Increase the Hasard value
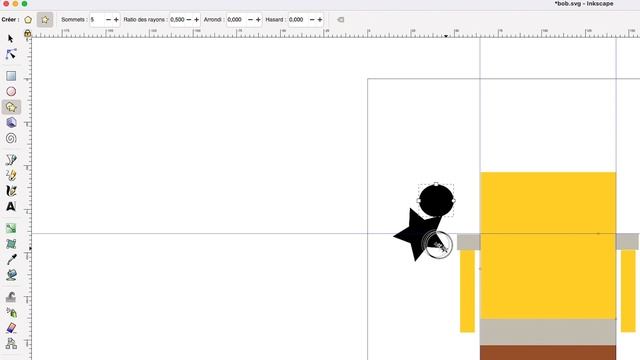The width and height of the screenshot is (640, 360). [x=320, y=20]
